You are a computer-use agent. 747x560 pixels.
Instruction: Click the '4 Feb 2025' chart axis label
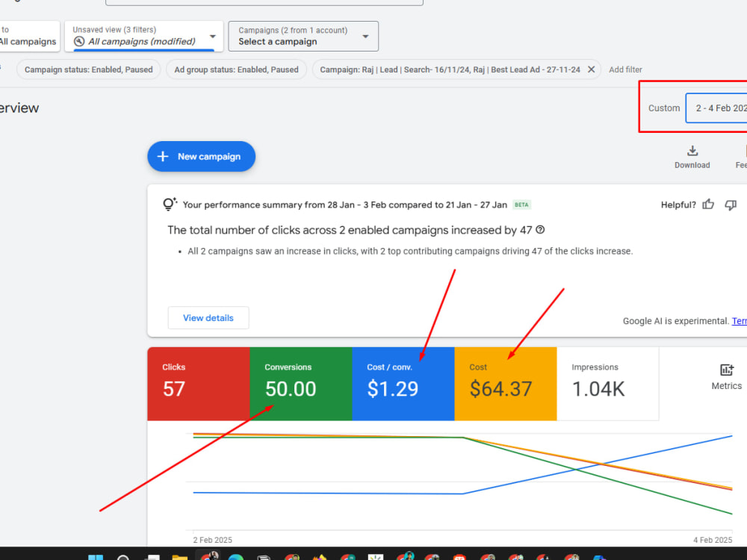(712, 540)
